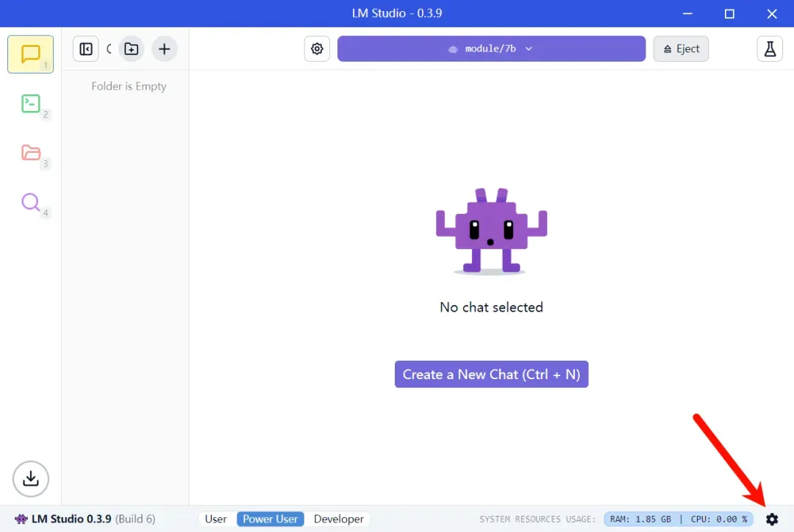This screenshot has height=532, width=794.
Task: Eject the loaded model
Action: (681, 48)
